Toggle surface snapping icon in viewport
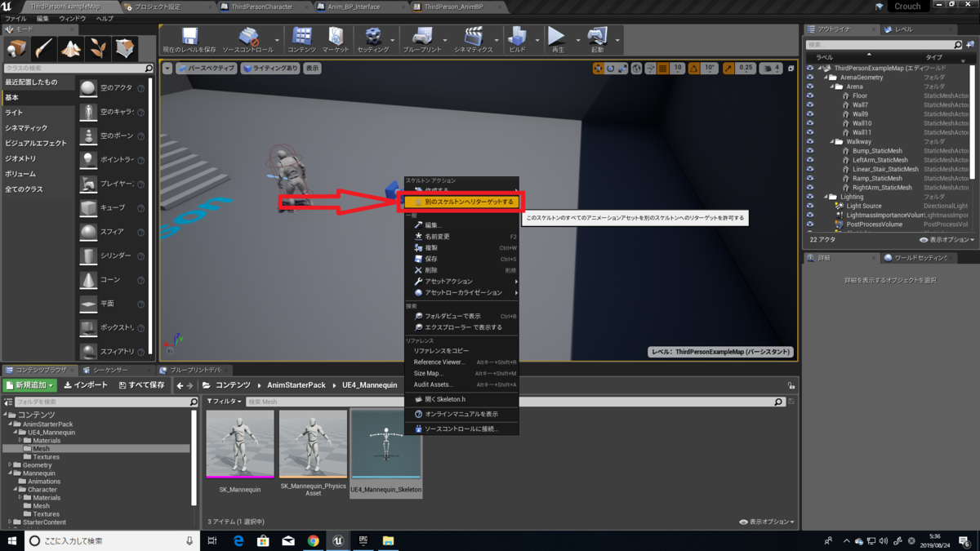 click(650, 69)
